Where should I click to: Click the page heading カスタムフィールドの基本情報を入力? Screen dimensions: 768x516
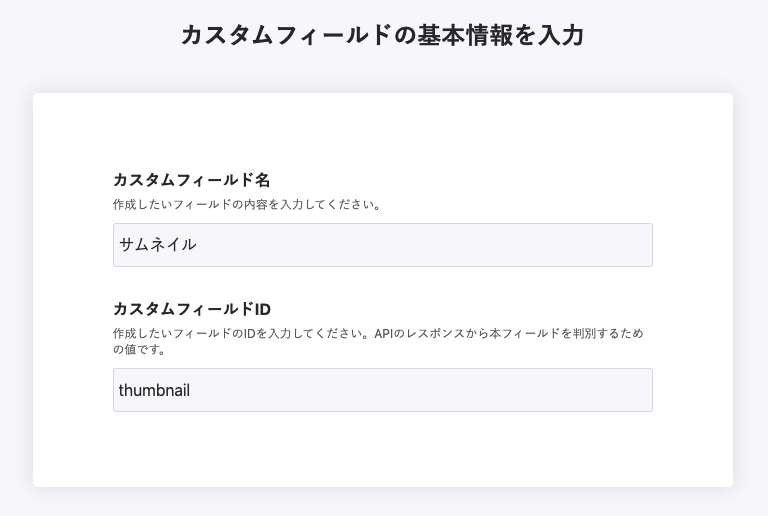[x=383, y=35]
